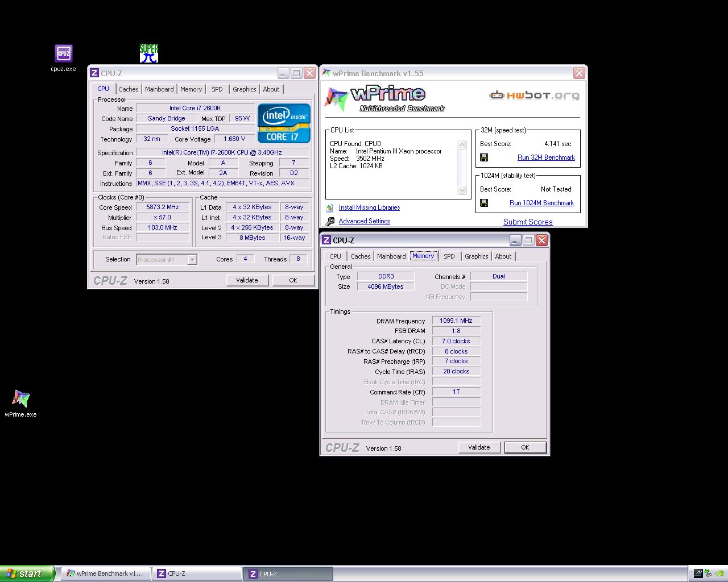The image size is (728, 582).
Task: Switch to the Caches tab in CPU window
Action: tap(129, 89)
